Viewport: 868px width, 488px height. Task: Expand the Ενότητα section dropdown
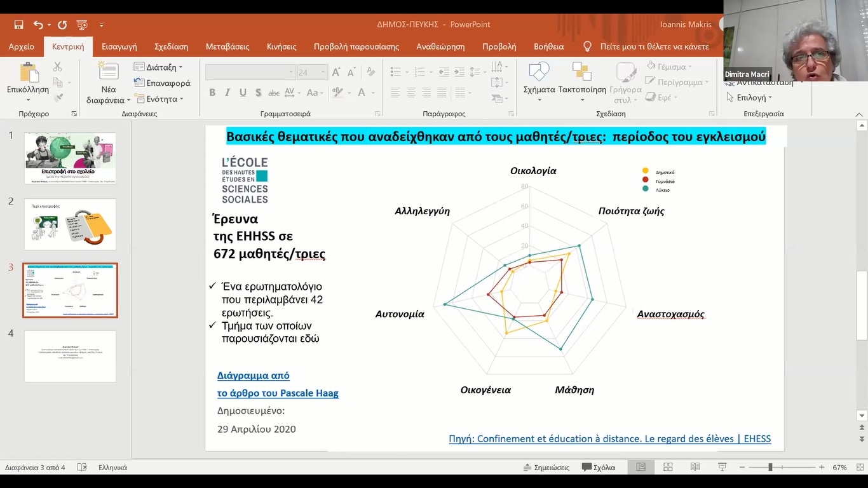pos(159,98)
